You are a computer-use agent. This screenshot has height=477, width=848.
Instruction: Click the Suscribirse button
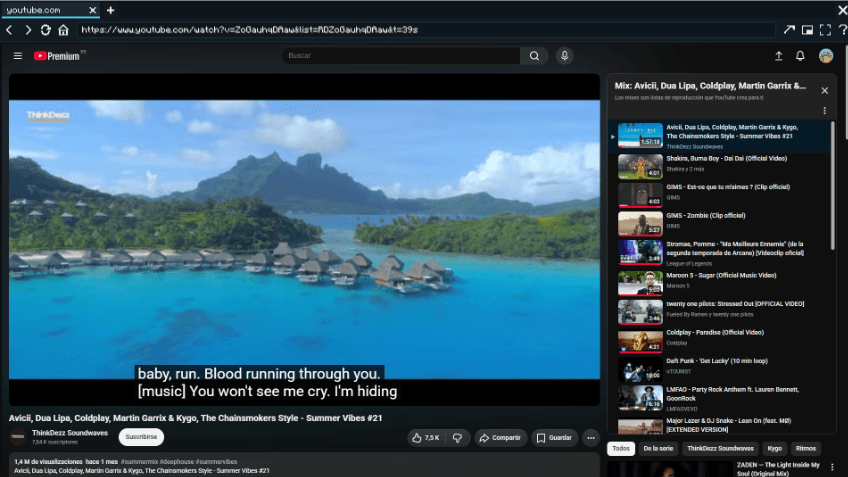click(141, 437)
